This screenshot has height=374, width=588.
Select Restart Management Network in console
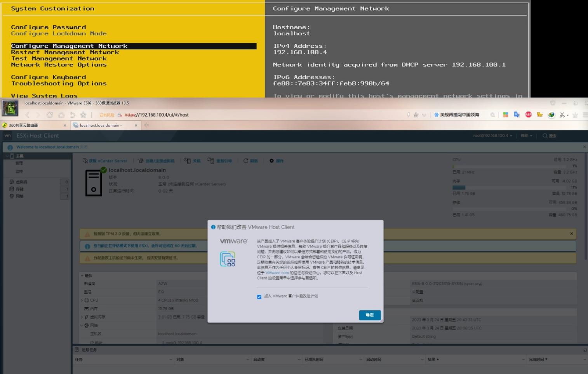click(x=65, y=52)
